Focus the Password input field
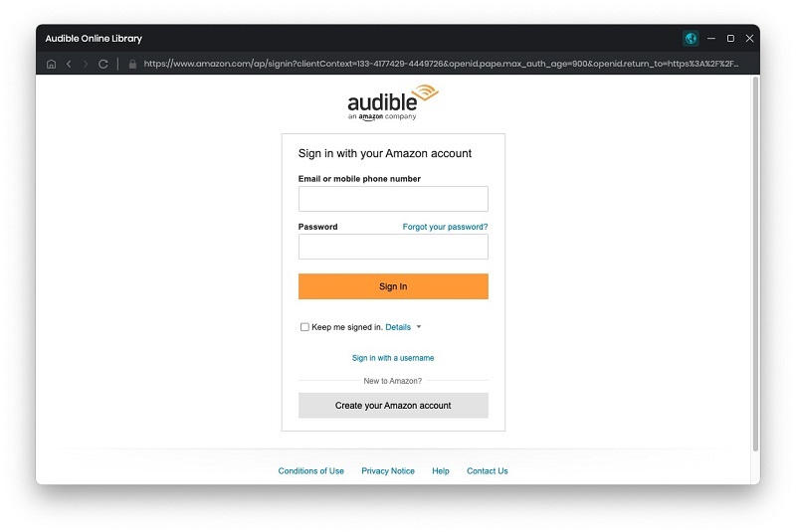Screen dimensions: 796x532 pyautogui.click(x=393, y=247)
